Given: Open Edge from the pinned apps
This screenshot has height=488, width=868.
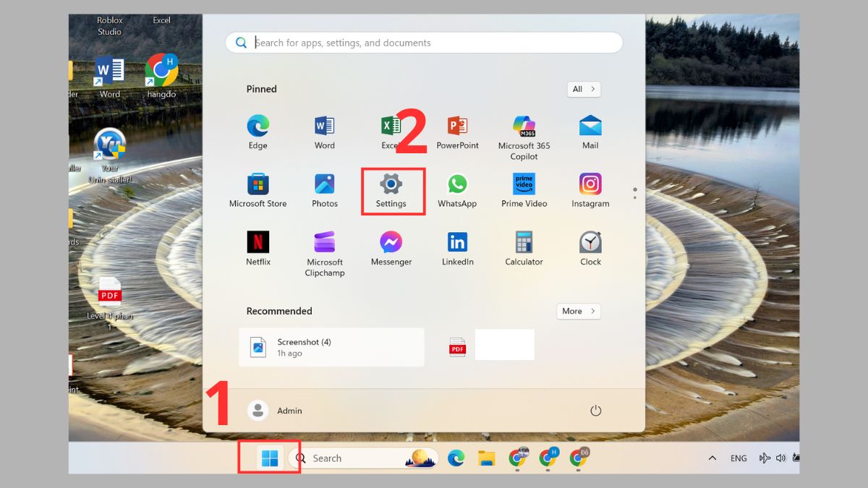Looking at the screenshot, I should [258, 132].
